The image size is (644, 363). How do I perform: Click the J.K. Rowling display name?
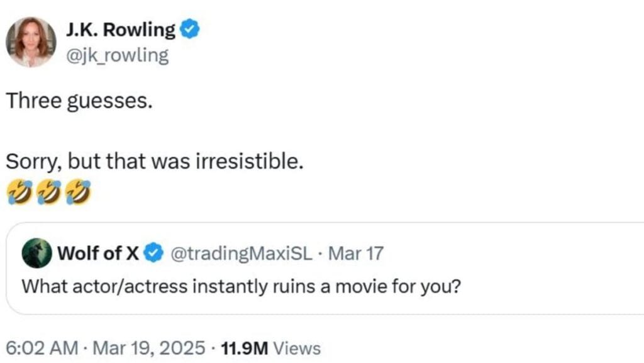point(121,30)
